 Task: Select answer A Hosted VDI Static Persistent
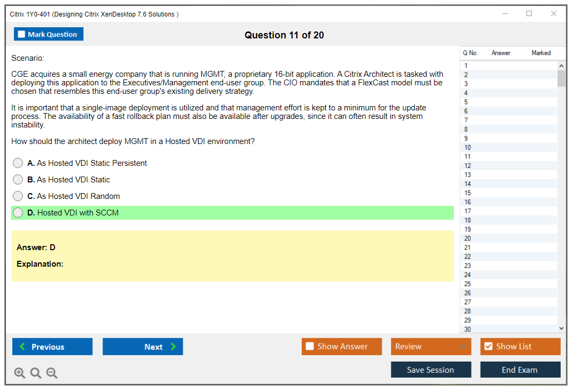click(18, 163)
